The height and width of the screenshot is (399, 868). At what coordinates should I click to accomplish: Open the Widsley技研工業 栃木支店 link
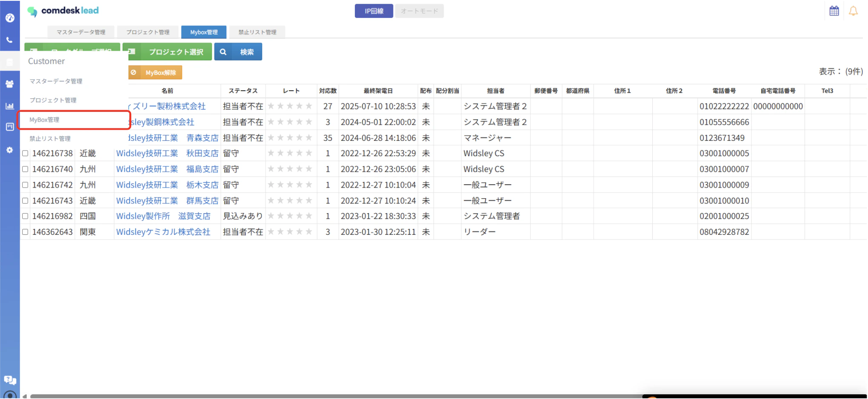click(x=167, y=185)
